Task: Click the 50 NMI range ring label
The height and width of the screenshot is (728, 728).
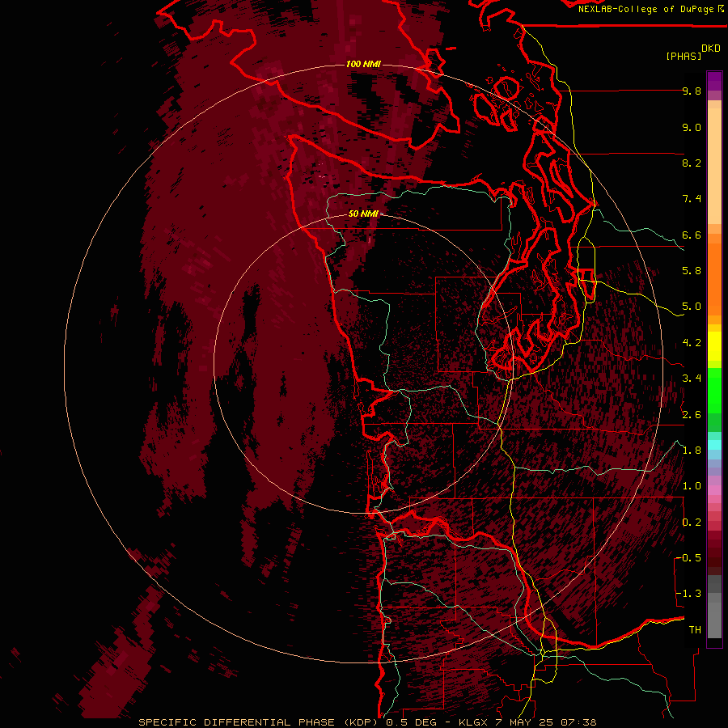Action: coord(363,214)
